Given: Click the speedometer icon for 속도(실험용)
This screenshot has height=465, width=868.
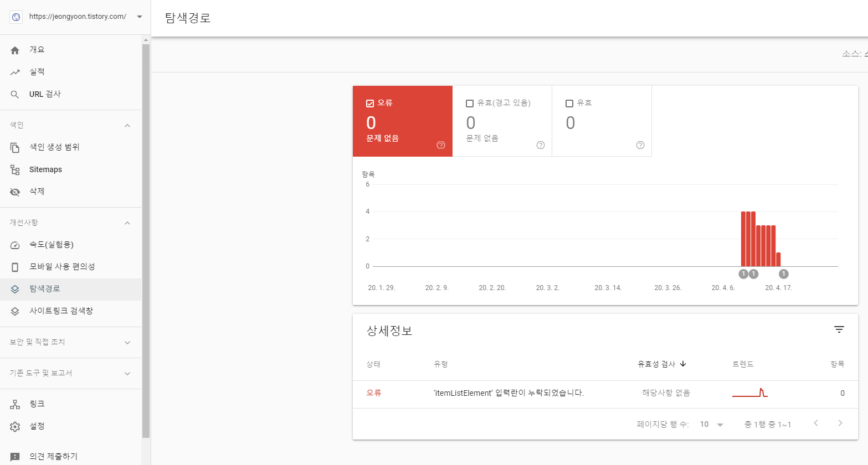Looking at the screenshot, I should coord(15,245).
